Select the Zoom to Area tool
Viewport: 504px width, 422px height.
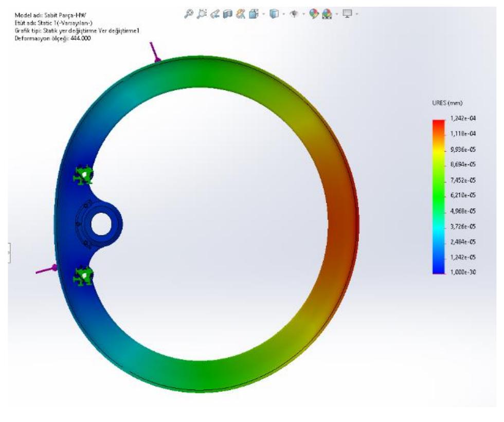[202, 14]
